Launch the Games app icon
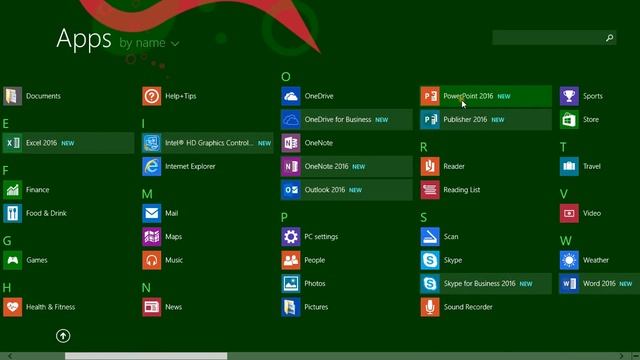640x360 pixels. tap(12, 260)
